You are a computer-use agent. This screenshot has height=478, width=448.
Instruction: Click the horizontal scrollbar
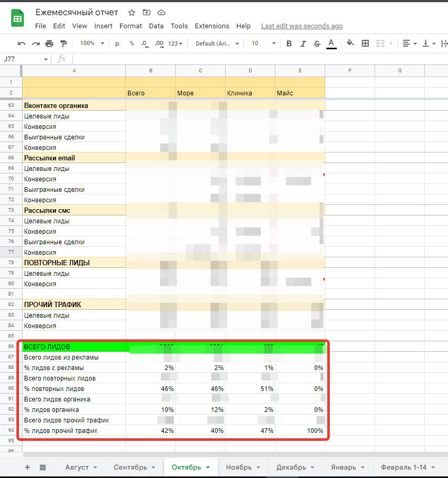click(235, 454)
